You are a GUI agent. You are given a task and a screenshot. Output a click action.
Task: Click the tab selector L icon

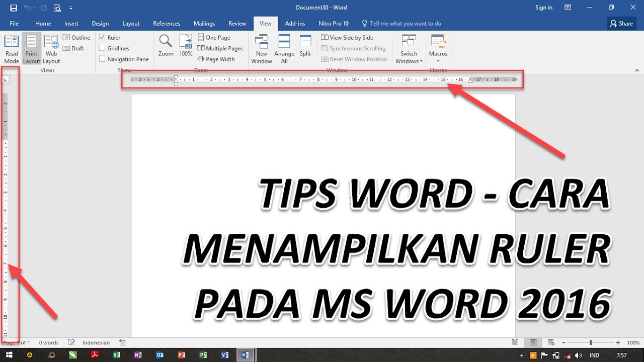[6, 79]
